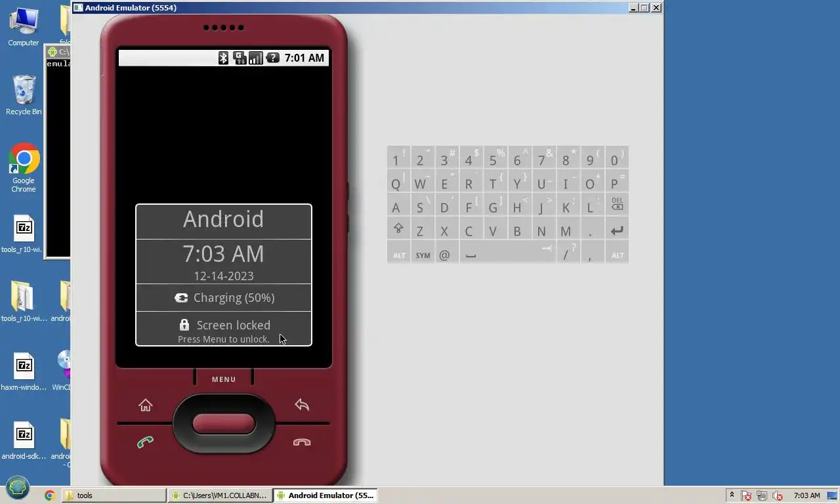Switch to tools folder taskbar item
This screenshot has width=840, height=504.
tap(114, 495)
